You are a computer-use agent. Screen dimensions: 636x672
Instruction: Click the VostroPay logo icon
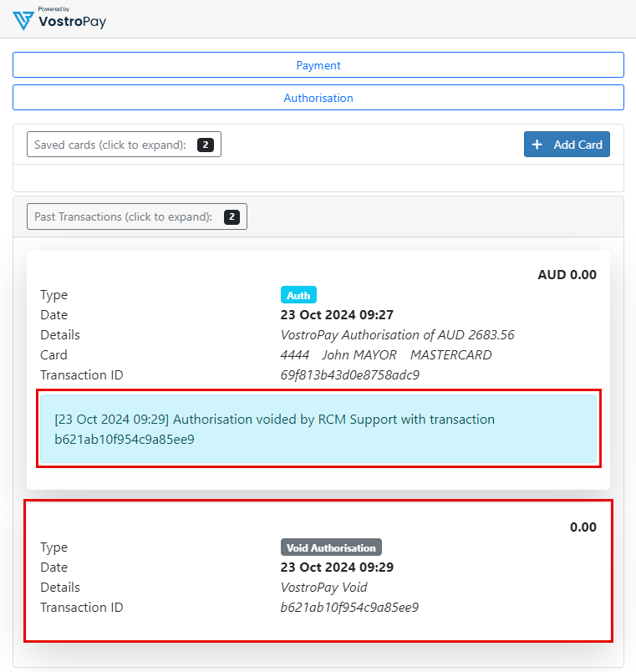[23, 21]
